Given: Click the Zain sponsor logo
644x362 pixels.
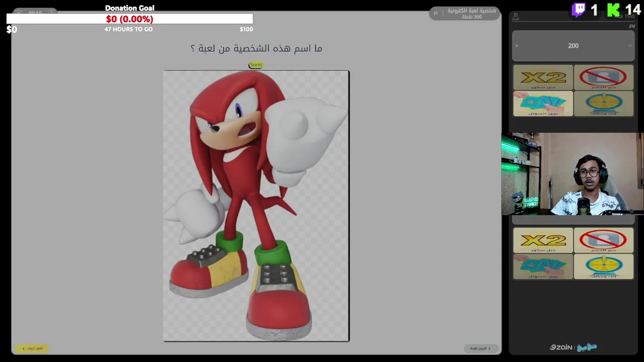Looking at the screenshot, I should [x=560, y=347].
